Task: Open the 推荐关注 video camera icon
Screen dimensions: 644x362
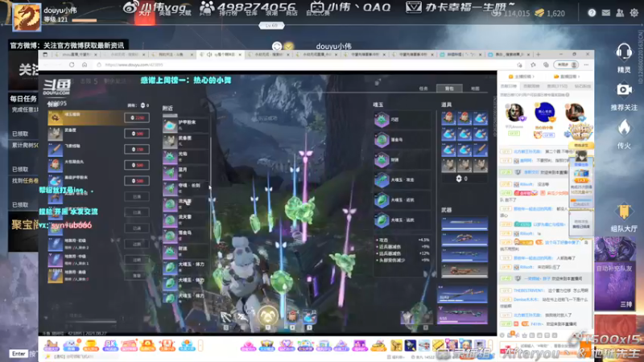Action: point(624,90)
